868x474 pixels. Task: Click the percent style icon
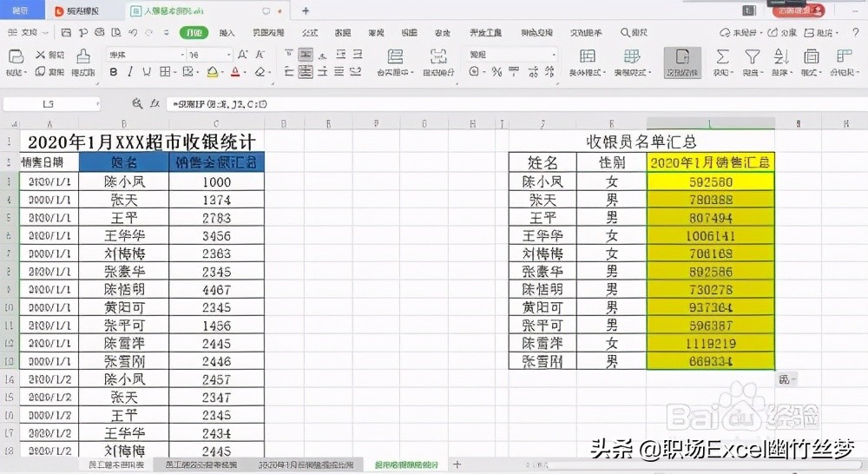point(496,71)
